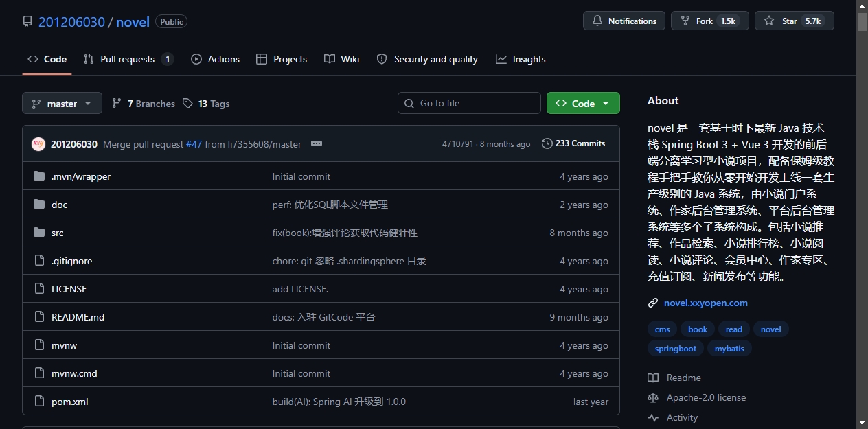Open commit 'chore: git 忽略 .shardingsphere 目录'
Viewport: 868px width, 429px height.
point(350,261)
